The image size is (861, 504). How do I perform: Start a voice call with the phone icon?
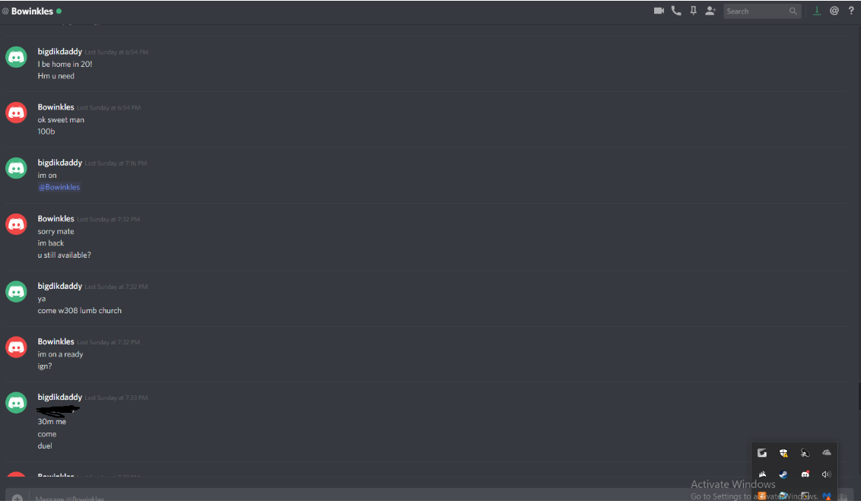pyautogui.click(x=676, y=11)
